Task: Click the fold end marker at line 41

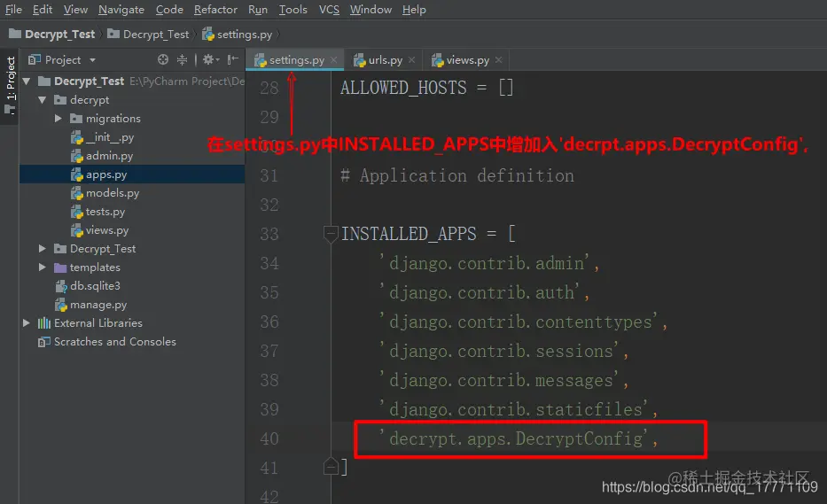Action: [x=331, y=467]
